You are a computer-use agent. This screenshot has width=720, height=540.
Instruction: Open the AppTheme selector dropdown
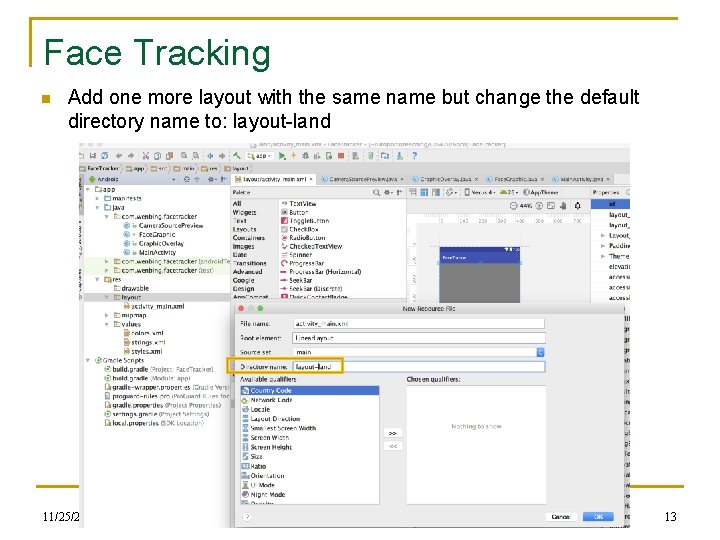tap(541, 192)
